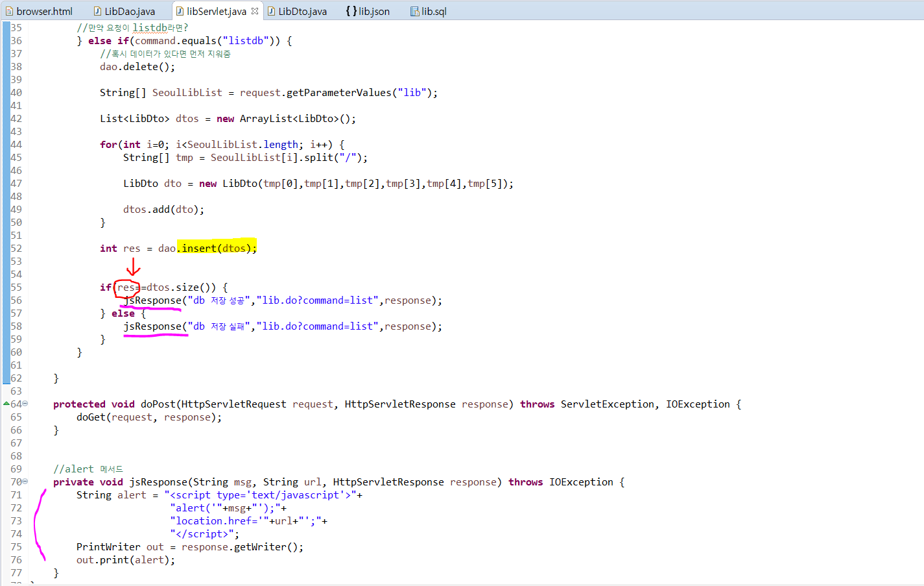Image resolution: width=924 pixels, height=586 pixels.
Task: Show the lib.sql tab
Action: (x=429, y=11)
